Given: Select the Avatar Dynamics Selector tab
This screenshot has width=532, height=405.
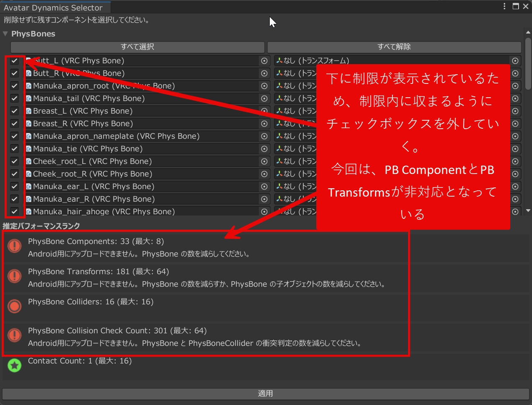Looking at the screenshot, I should tap(53, 8).
